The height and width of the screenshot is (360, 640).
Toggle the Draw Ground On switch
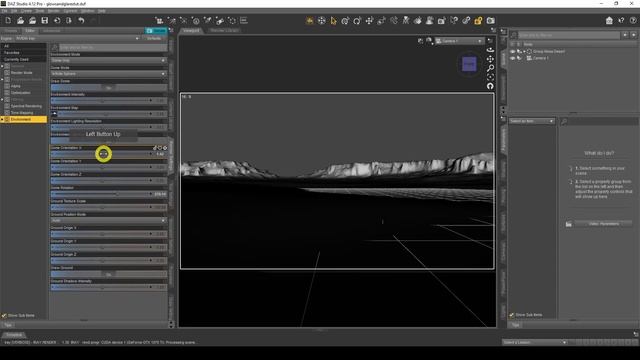pyautogui.click(x=109, y=274)
